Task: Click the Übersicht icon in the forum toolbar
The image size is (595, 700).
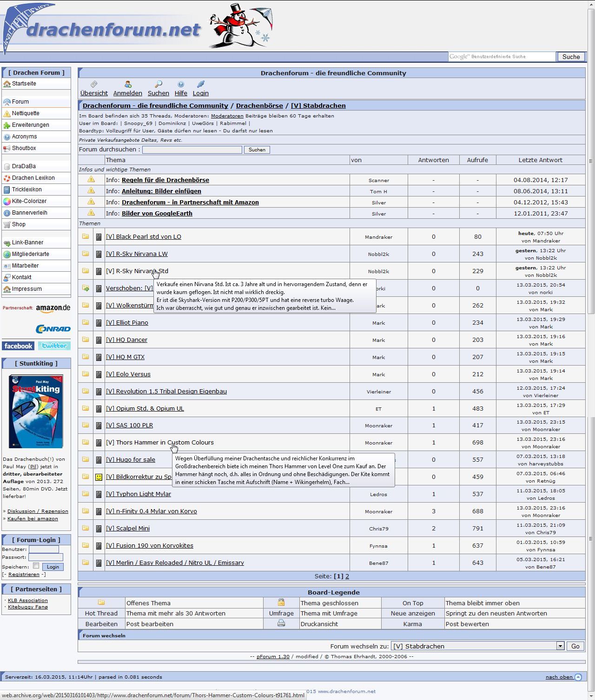Action: pyautogui.click(x=94, y=84)
